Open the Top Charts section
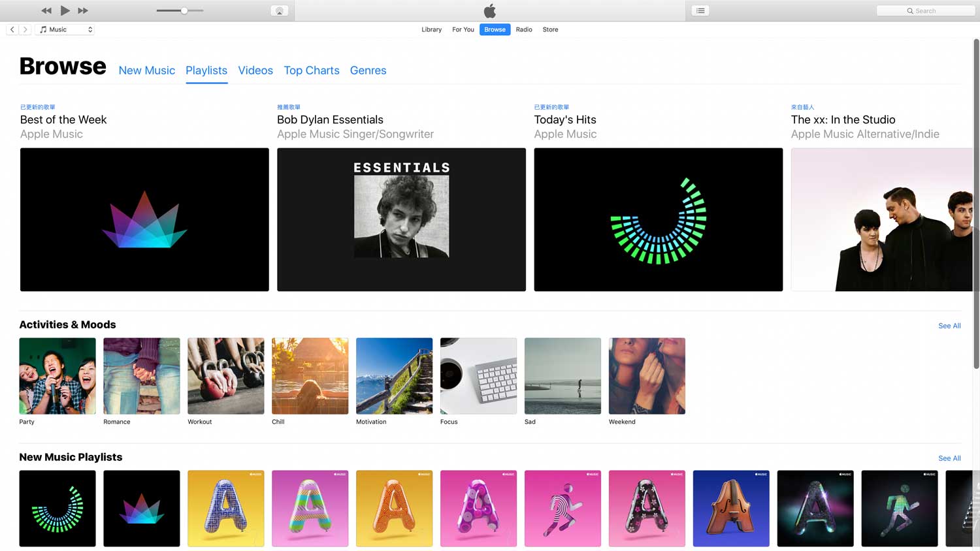Viewport: 980px width, 551px height. 312,71
